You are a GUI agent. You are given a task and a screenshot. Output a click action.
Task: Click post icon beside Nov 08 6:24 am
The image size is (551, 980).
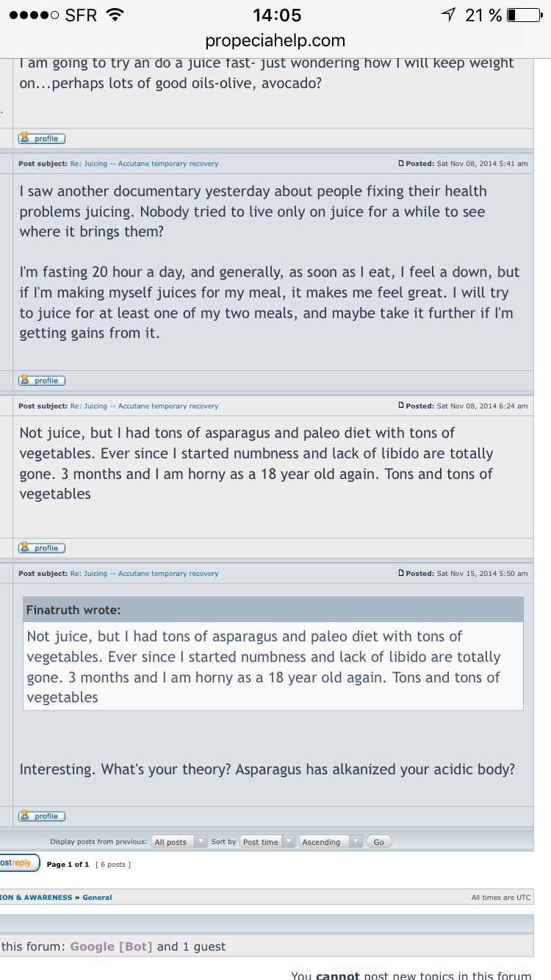point(401,406)
